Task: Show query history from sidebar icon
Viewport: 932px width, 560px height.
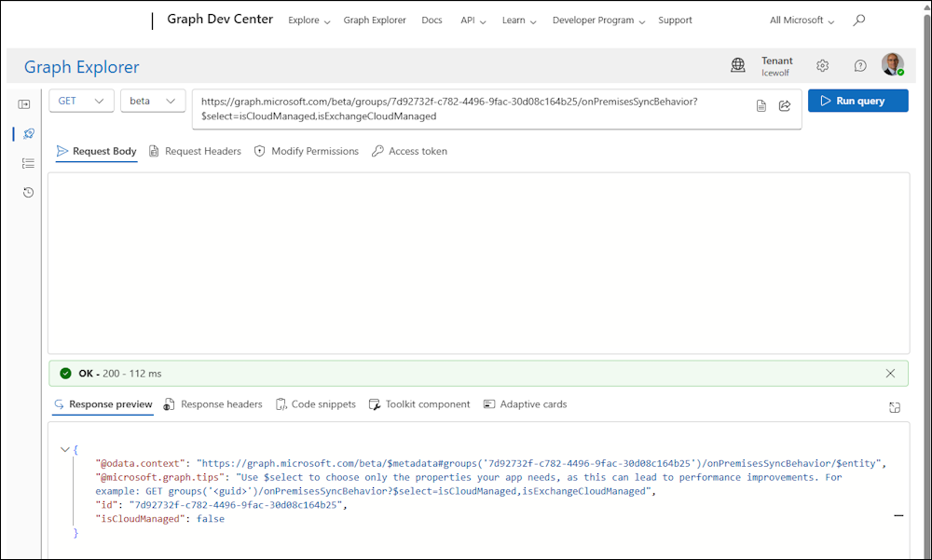Action: pos(28,192)
